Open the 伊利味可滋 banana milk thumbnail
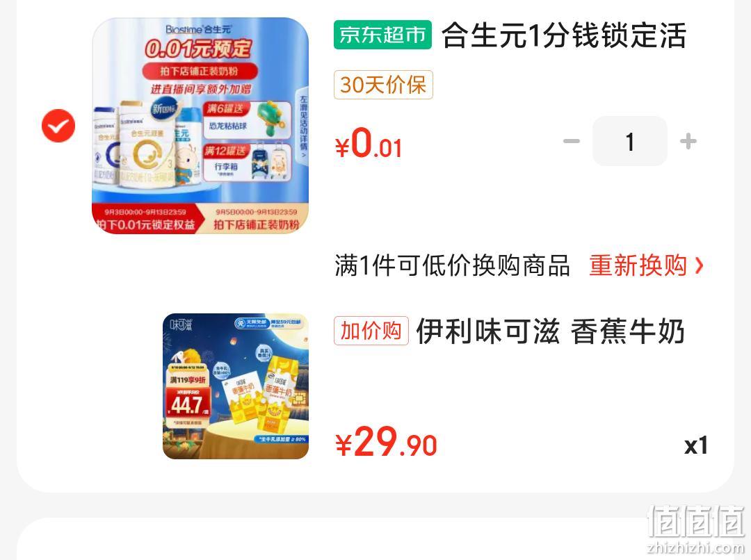The width and height of the screenshot is (751, 560). [236, 386]
